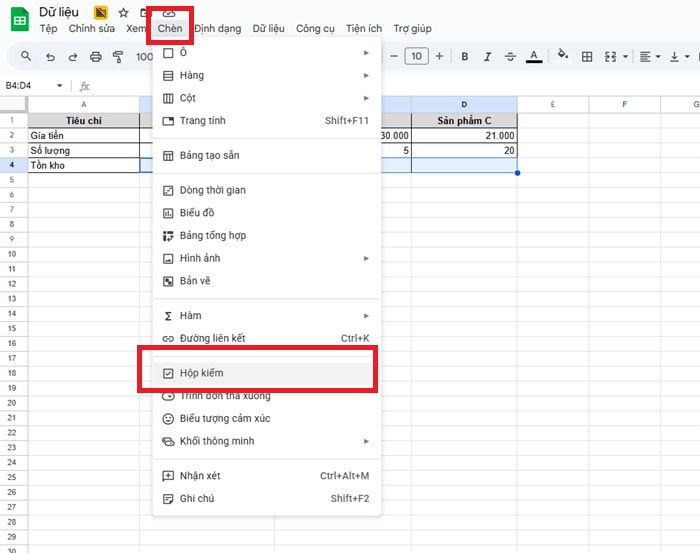Click the search magnifier toolbar icon

click(26, 56)
